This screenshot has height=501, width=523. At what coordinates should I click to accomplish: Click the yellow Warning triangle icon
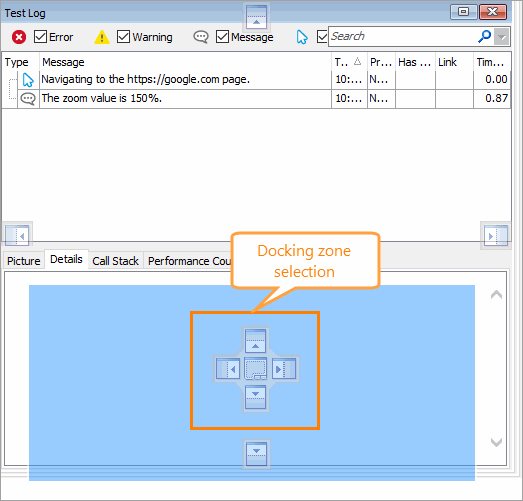(102, 37)
